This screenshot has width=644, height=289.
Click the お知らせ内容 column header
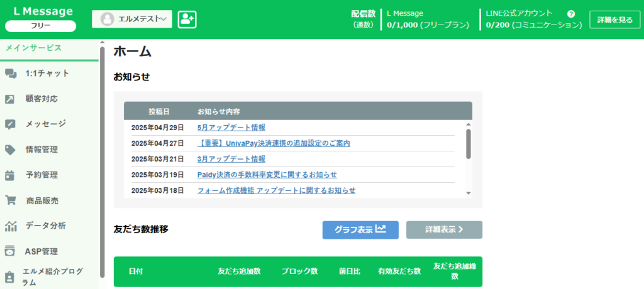(x=219, y=111)
